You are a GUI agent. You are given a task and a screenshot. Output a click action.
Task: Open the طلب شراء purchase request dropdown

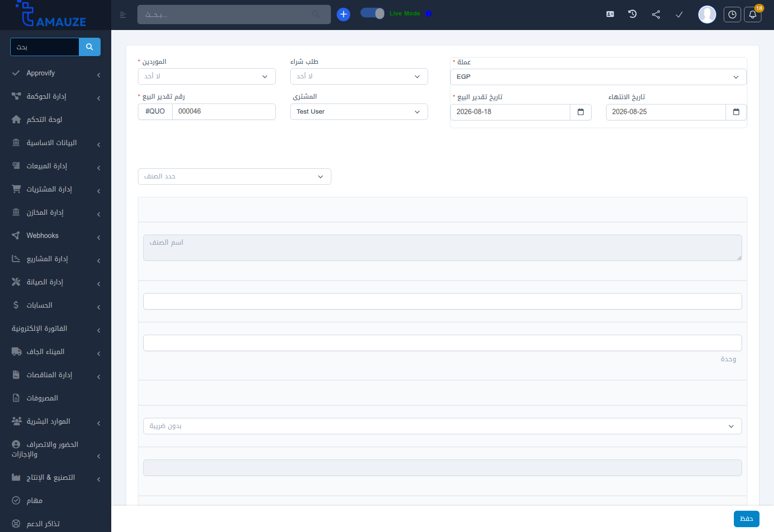(x=359, y=76)
